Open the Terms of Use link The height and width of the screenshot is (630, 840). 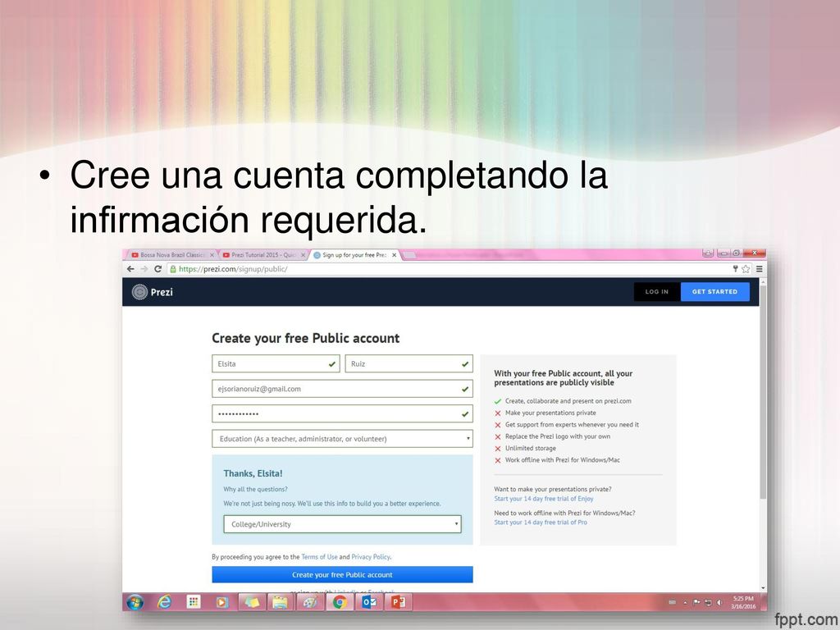[x=319, y=557]
